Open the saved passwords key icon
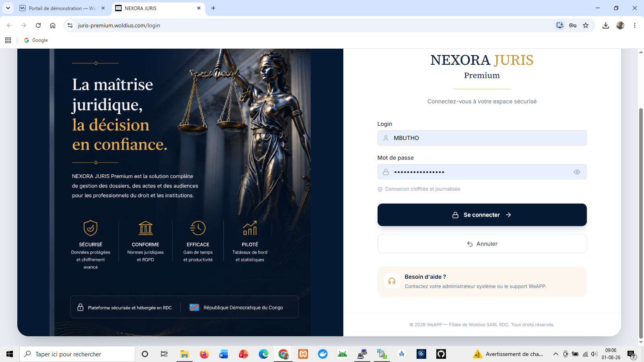The height and width of the screenshot is (362, 644). (x=573, y=25)
